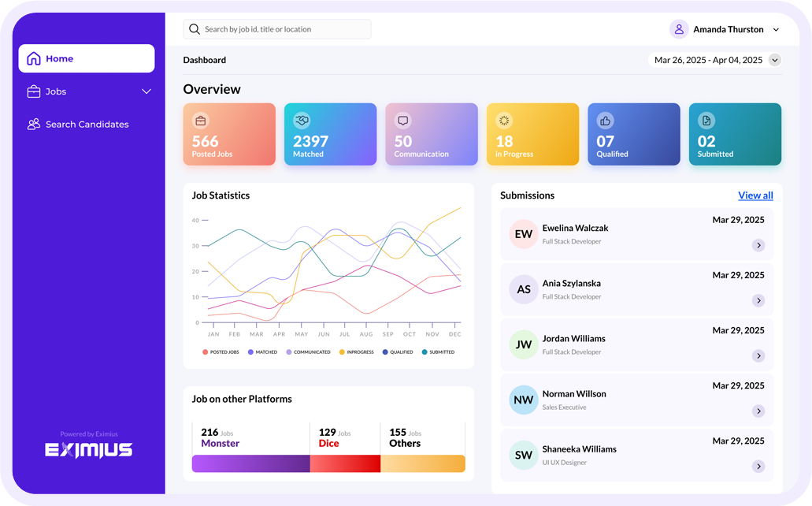Open the Amanda Thurston account dropdown arrow
Image resolution: width=812 pixels, height=506 pixels.
click(776, 30)
